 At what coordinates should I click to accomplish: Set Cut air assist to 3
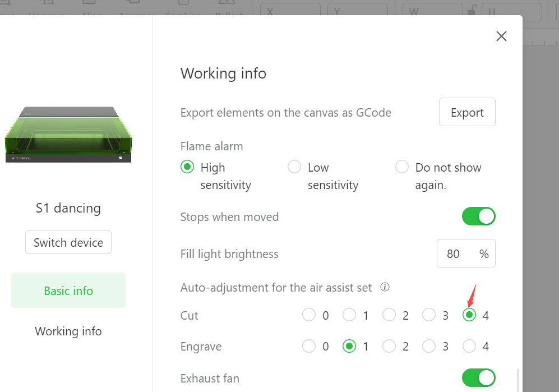coord(429,315)
